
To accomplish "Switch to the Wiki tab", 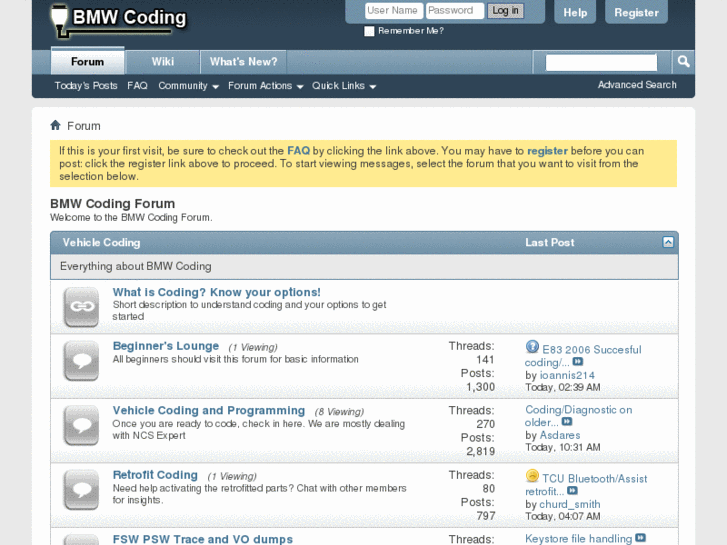I will coord(163,62).
